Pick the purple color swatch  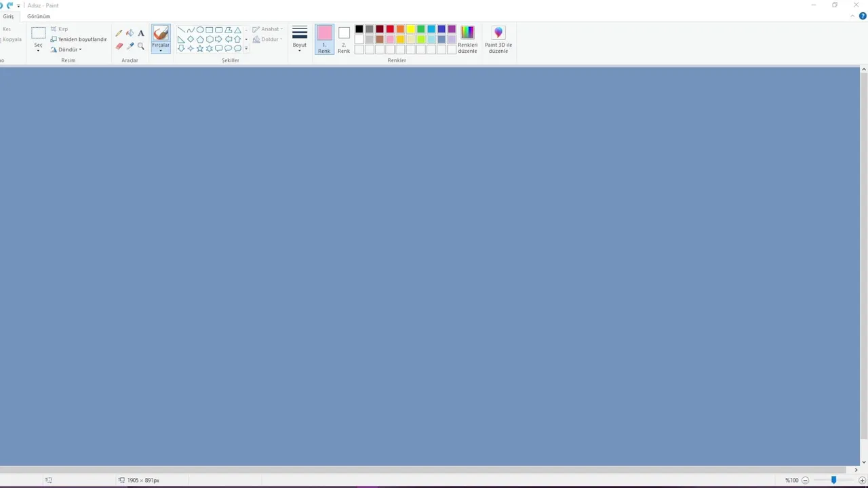point(452,29)
